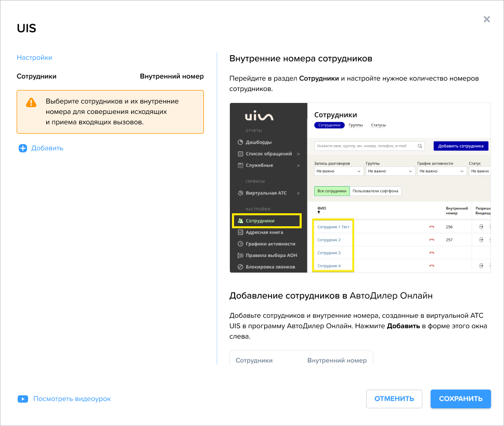
Task: Click the incoming-call arrow icon in the 256 row
Action: point(481,227)
